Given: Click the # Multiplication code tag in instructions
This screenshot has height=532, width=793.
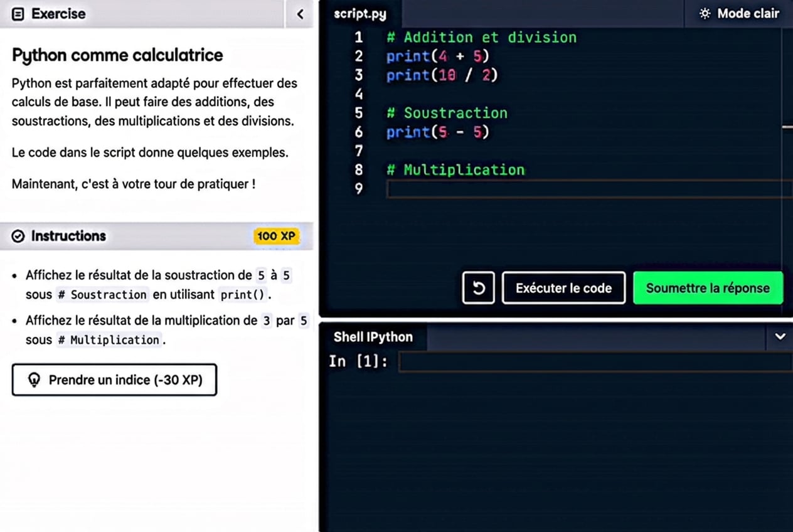Looking at the screenshot, I should pyautogui.click(x=109, y=339).
